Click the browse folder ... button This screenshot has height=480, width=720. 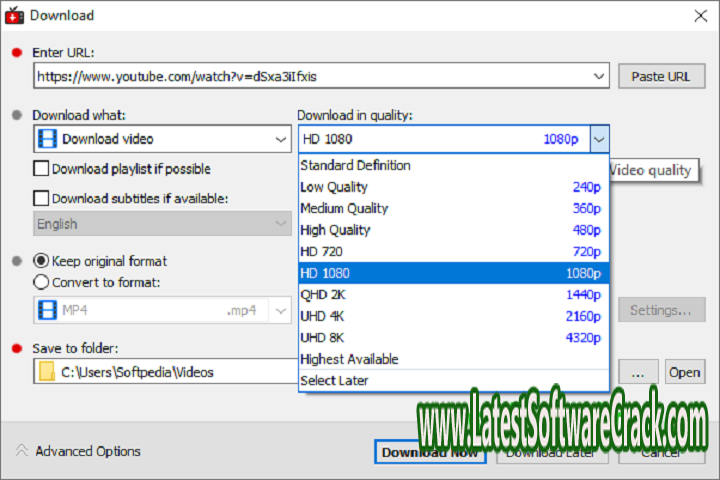coord(638,372)
